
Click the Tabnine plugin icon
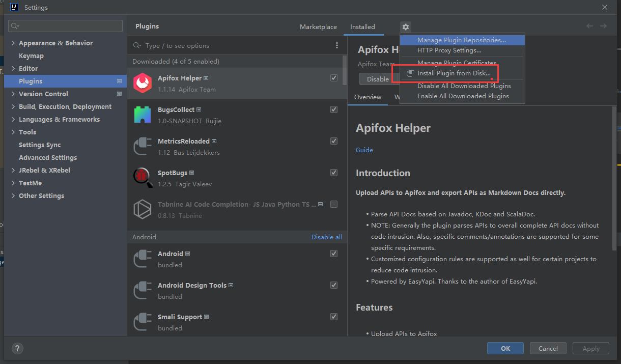click(x=143, y=209)
